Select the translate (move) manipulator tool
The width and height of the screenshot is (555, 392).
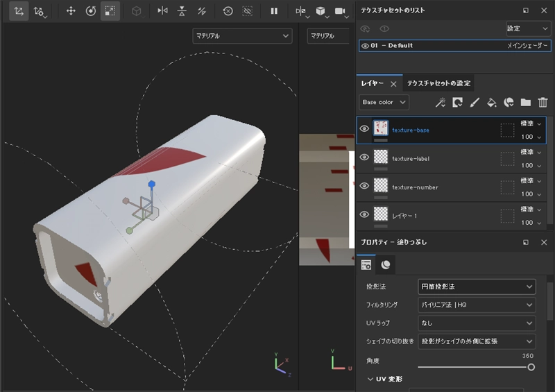[x=71, y=11]
